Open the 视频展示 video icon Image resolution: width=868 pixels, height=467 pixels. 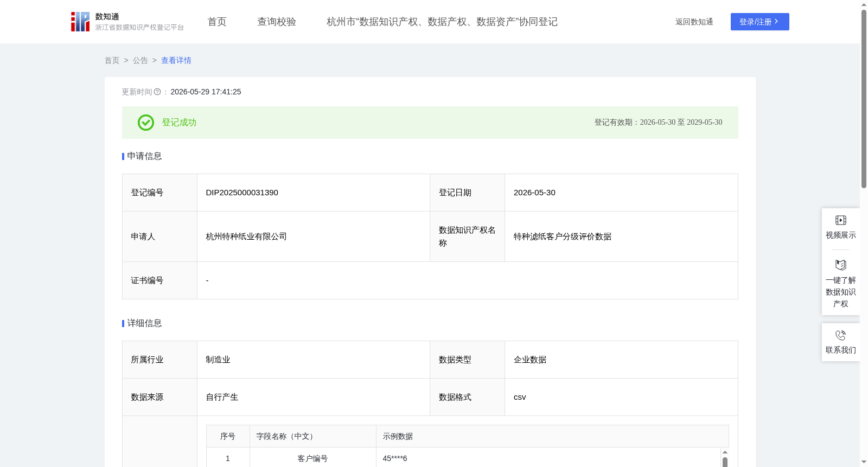click(x=841, y=220)
